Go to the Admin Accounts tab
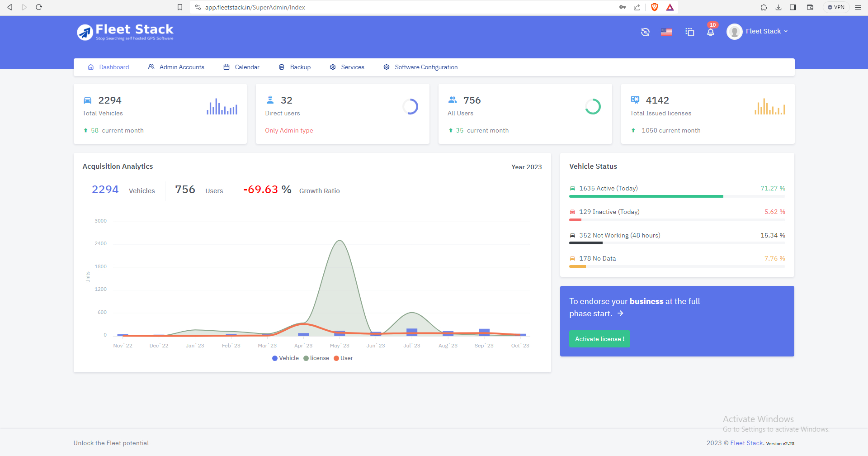This screenshot has width=868, height=456. click(176, 67)
